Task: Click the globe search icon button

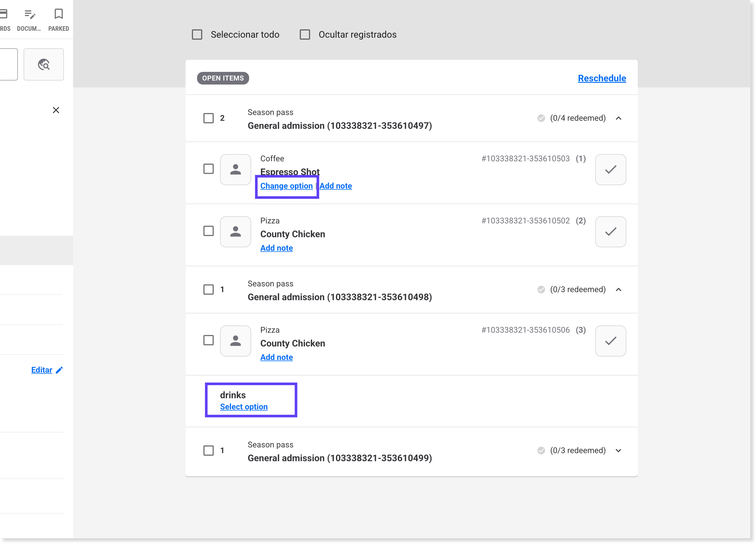Action: pos(44,64)
